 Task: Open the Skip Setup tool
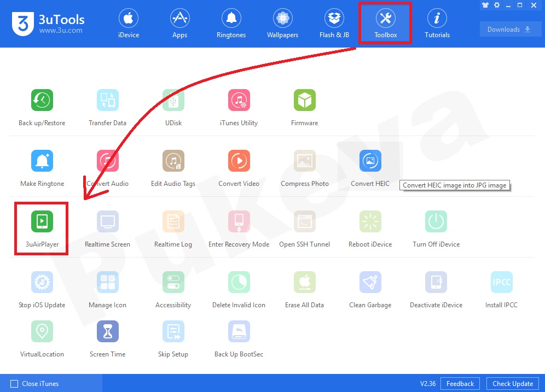click(173, 339)
